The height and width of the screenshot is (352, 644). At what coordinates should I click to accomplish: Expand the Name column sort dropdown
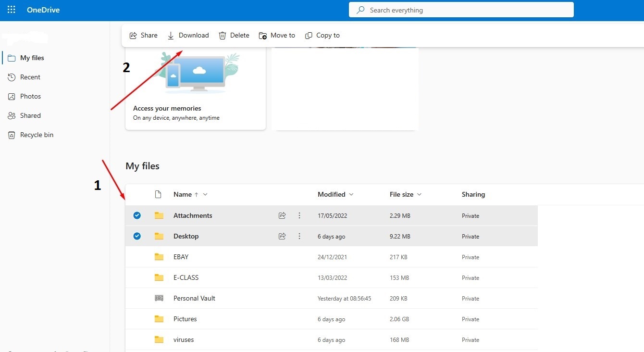click(x=205, y=195)
